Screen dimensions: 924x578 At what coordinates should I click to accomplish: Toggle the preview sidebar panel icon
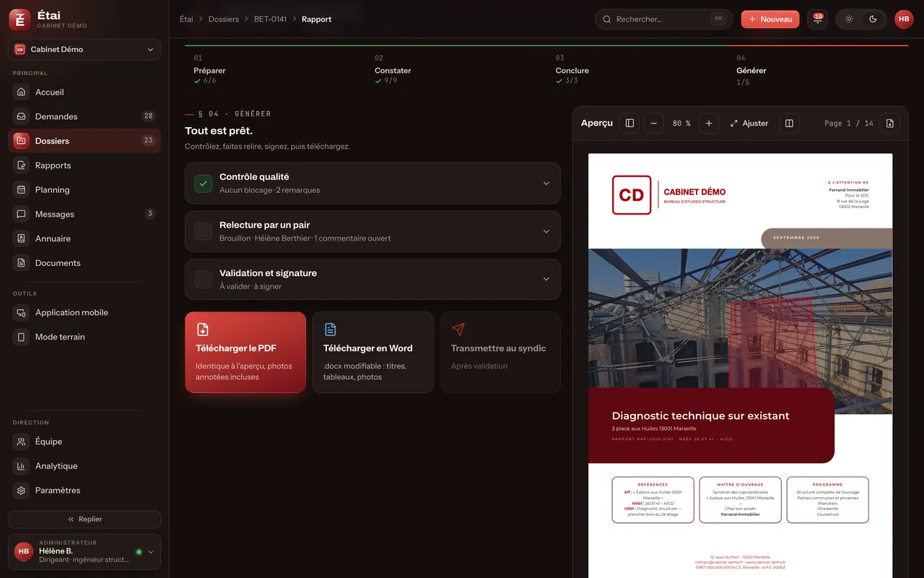click(629, 124)
